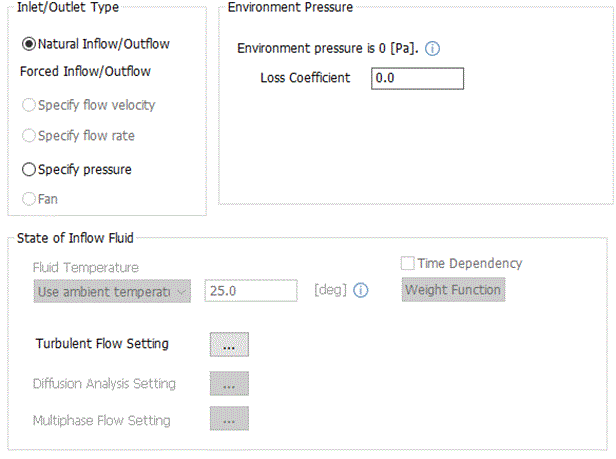Screen dimensions: 616x459
Task: Click the info icon beside Environment pressure
Action: 433,49
